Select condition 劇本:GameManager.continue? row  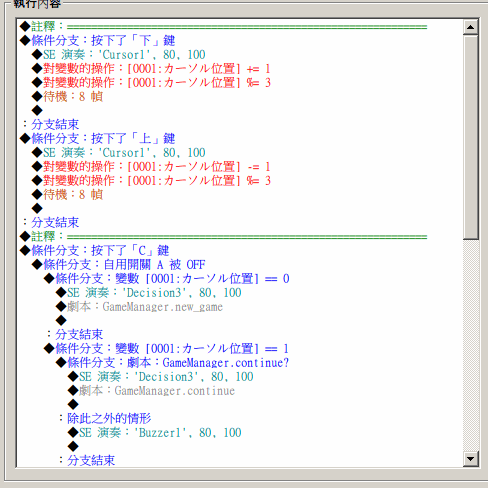pos(172,362)
